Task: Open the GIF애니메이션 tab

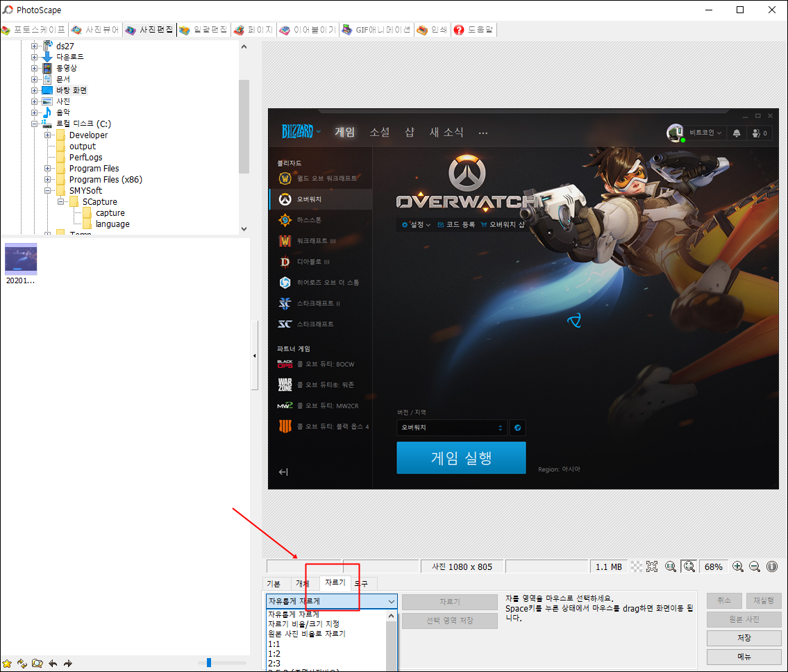Action: [x=376, y=30]
